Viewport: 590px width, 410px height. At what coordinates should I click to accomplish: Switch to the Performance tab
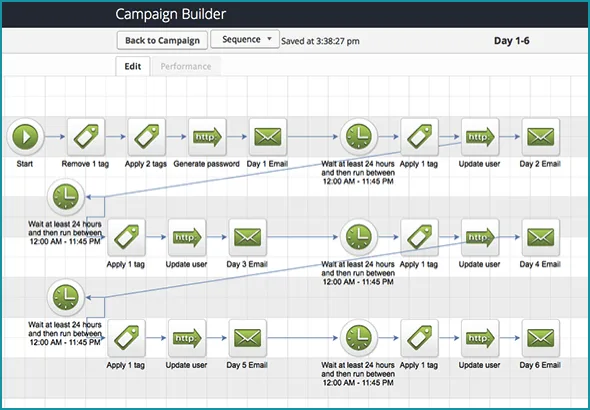point(186,67)
